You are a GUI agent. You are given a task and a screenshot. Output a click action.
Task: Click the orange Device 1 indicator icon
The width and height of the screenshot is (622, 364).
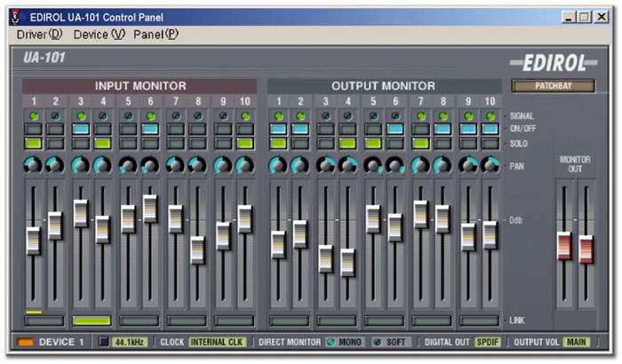(24, 341)
